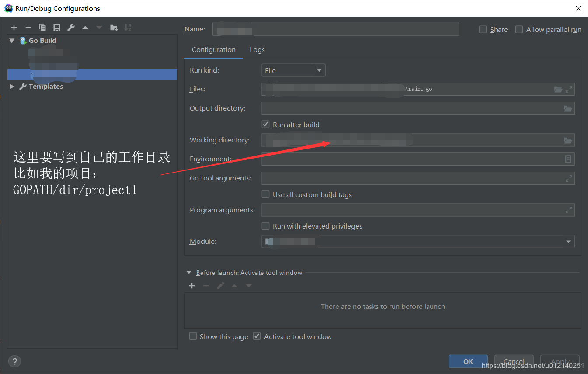The image size is (588, 374).
Task: Select the Templates tree label
Action: click(x=46, y=87)
